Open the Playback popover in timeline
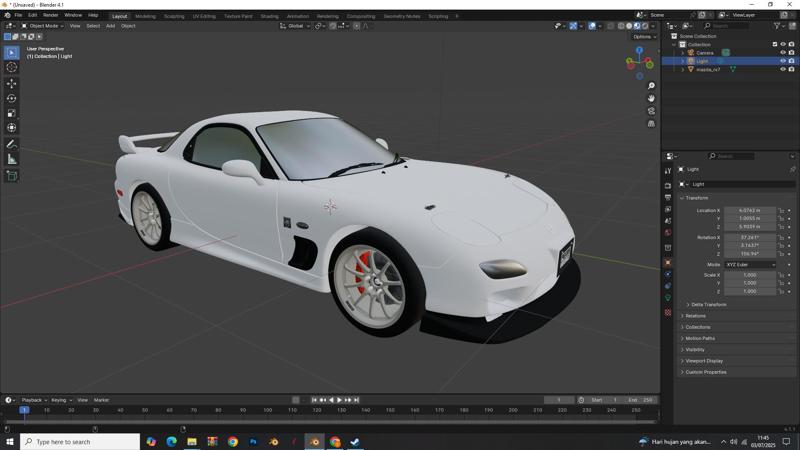Image resolution: width=800 pixels, height=450 pixels. coord(33,400)
